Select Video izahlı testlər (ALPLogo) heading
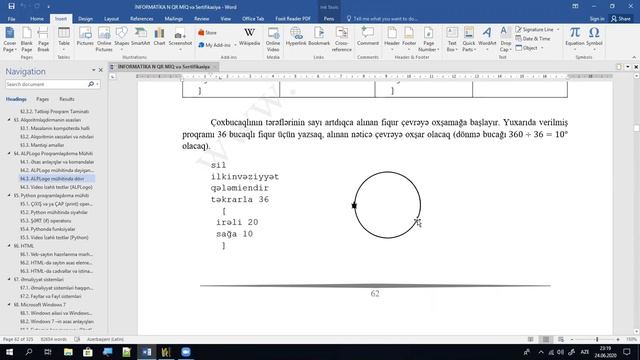The width and height of the screenshot is (640, 360). click(56, 187)
